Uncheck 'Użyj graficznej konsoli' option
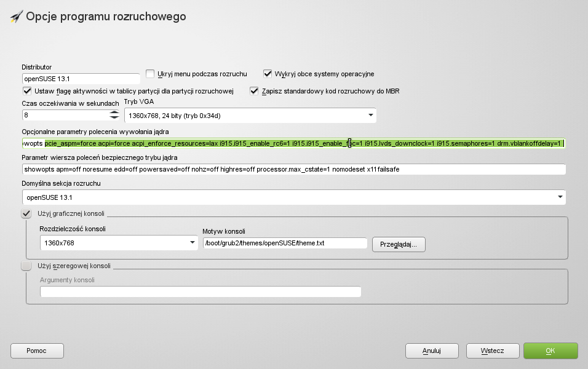Viewport: 588px width, 369px height. point(26,213)
